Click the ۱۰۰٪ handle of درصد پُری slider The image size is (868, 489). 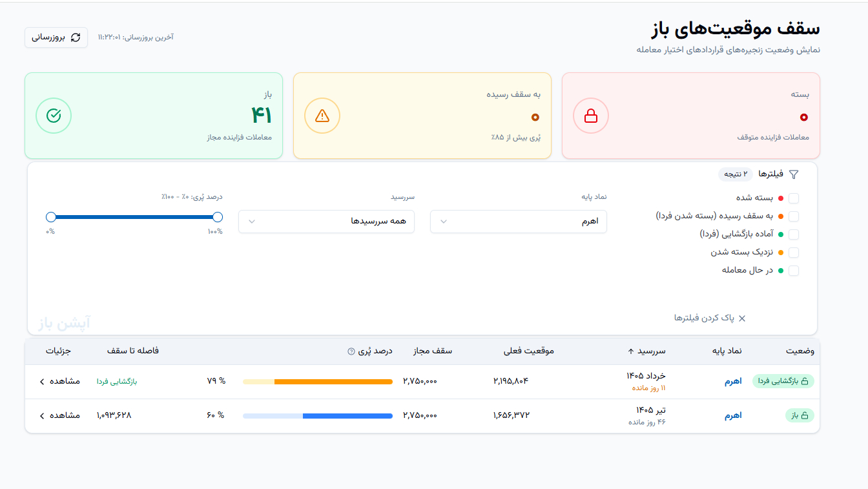(x=218, y=217)
